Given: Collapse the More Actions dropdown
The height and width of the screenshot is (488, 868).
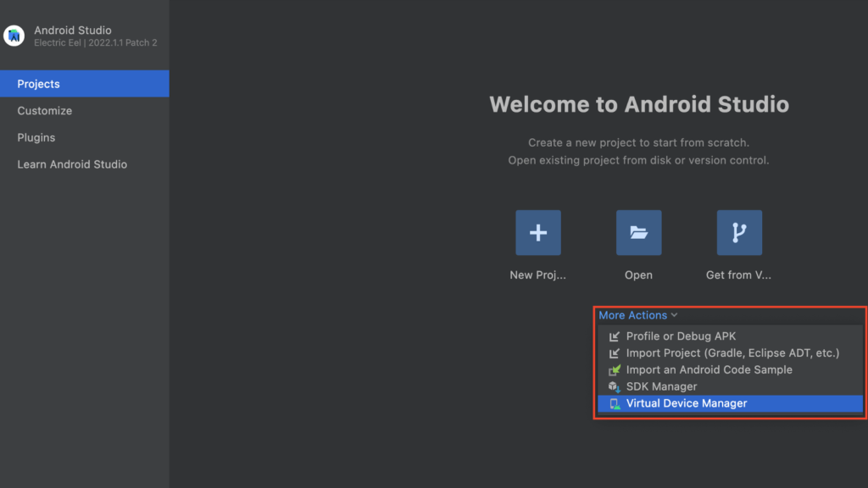Looking at the screenshot, I should point(637,315).
